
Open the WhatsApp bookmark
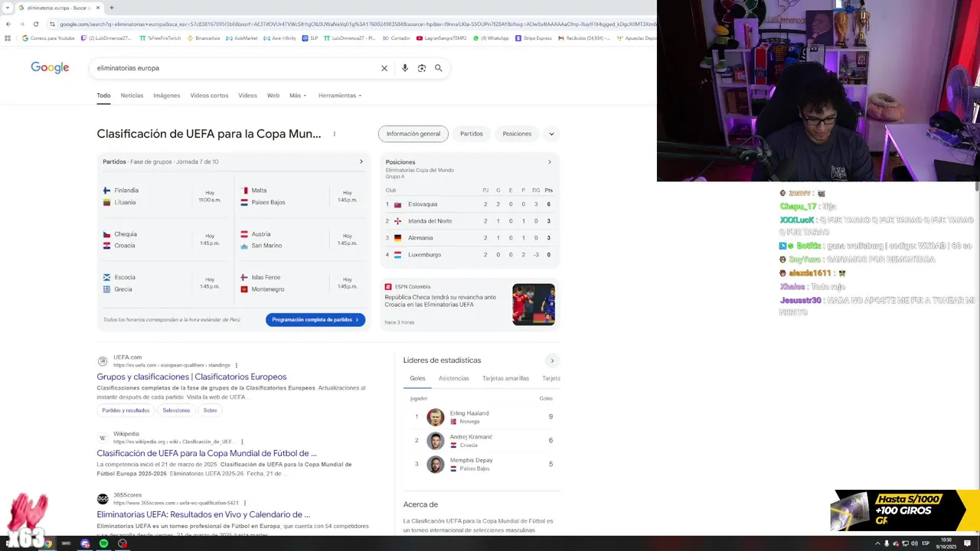coord(491,38)
